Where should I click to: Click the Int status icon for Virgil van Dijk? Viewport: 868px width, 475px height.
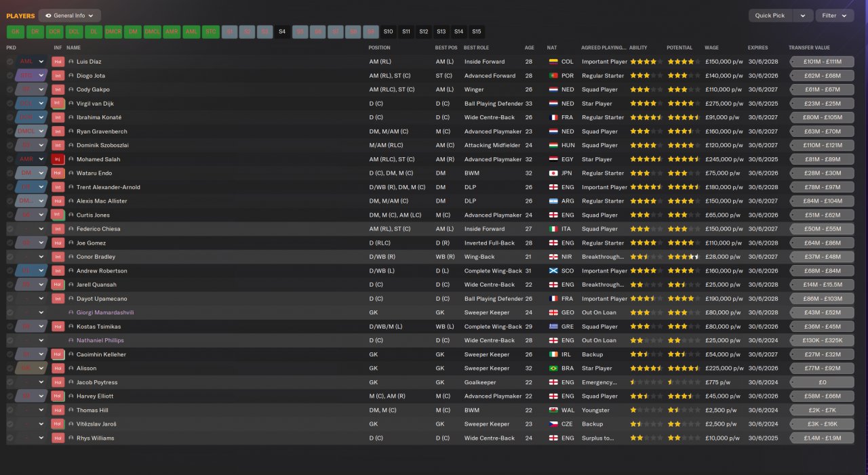58,104
